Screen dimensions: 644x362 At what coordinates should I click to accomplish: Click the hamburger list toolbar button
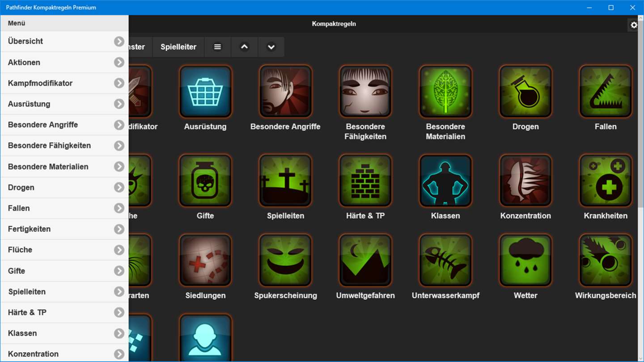click(217, 47)
